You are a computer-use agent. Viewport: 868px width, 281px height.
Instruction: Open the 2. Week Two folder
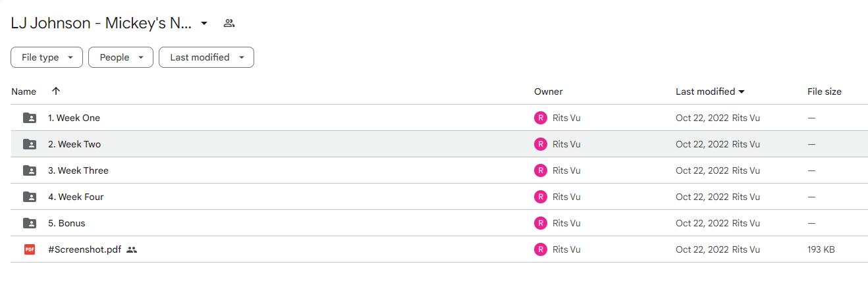pos(74,144)
